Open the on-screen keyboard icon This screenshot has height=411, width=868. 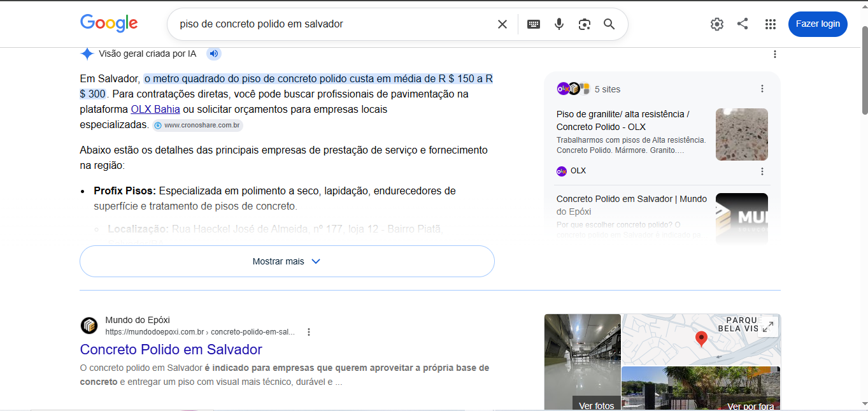click(534, 24)
